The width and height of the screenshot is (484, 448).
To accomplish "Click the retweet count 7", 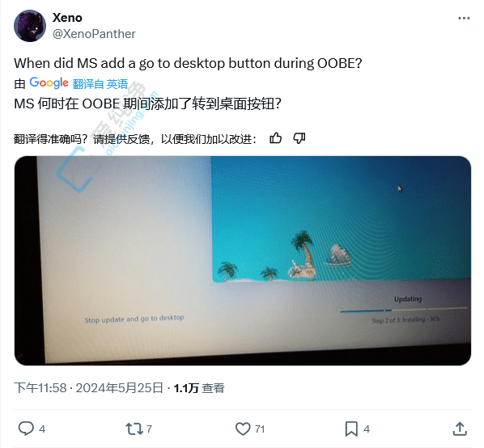I will pyautogui.click(x=149, y=429).
